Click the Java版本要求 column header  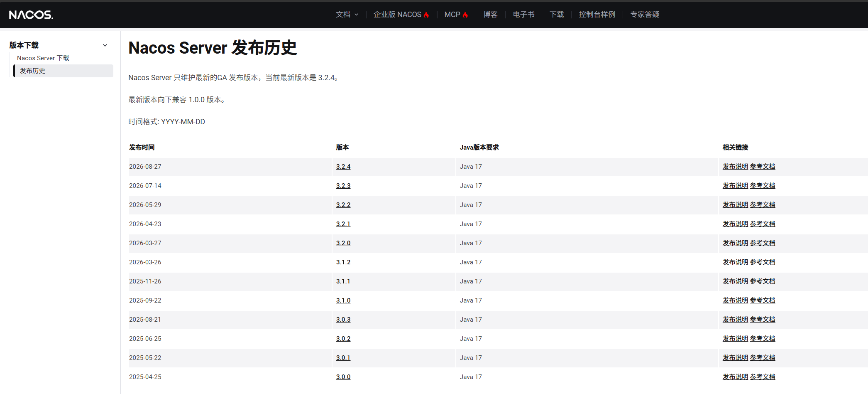479,148
